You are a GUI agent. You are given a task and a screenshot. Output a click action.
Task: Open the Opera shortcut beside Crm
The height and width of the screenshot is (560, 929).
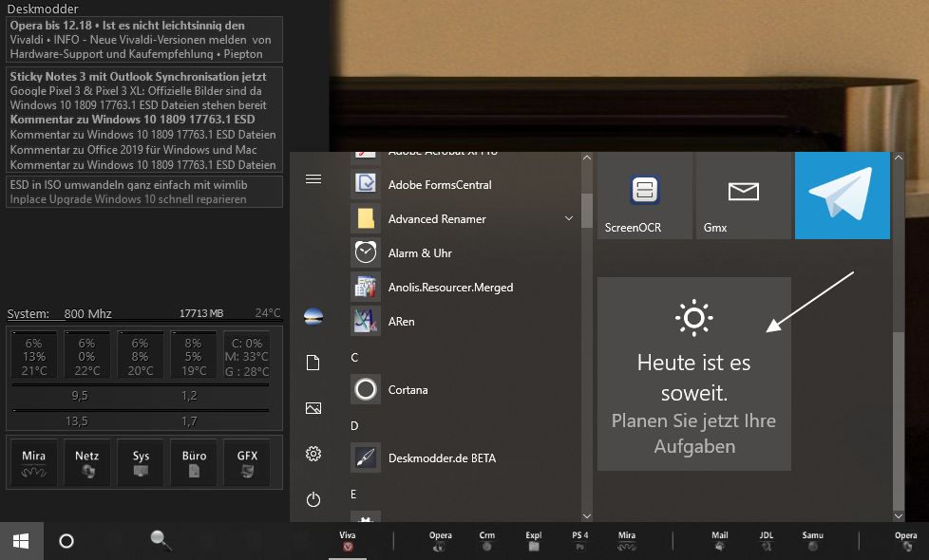[440, 541]
